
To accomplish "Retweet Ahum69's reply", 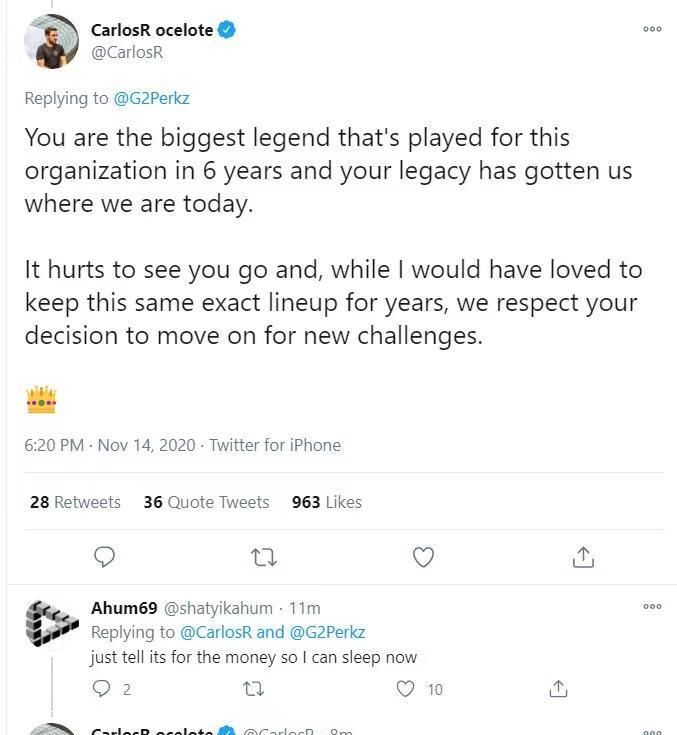I will pos(253,689).
